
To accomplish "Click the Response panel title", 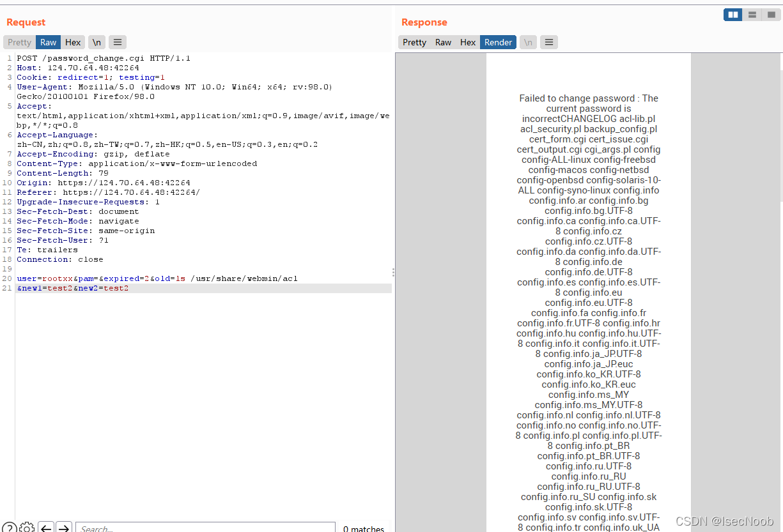I will coord(424,22).
